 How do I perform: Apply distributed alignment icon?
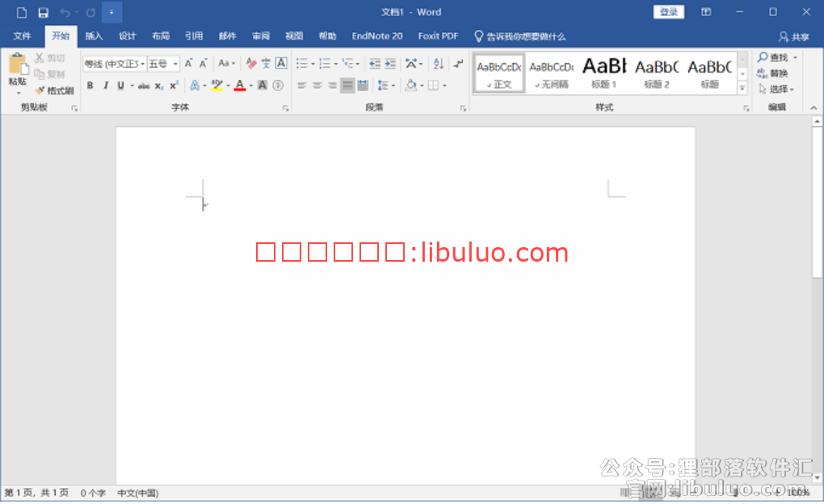[x=363, y=86]
